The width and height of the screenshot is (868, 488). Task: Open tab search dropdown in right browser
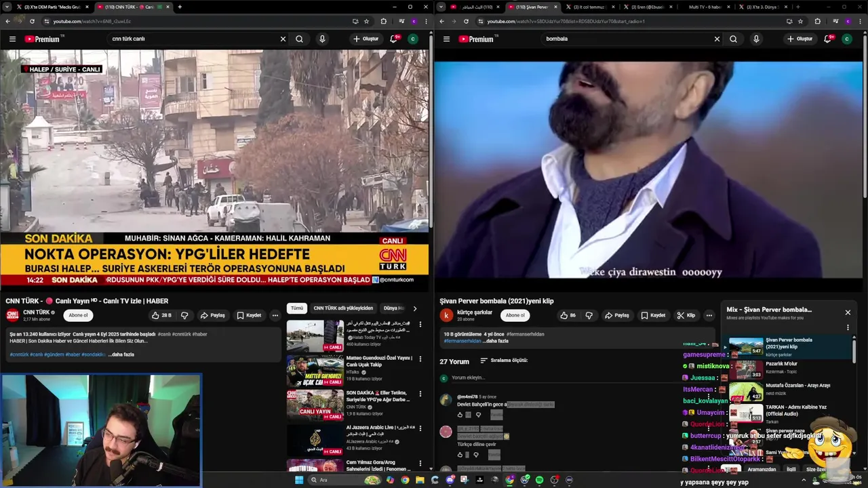(x=441, y=7)
